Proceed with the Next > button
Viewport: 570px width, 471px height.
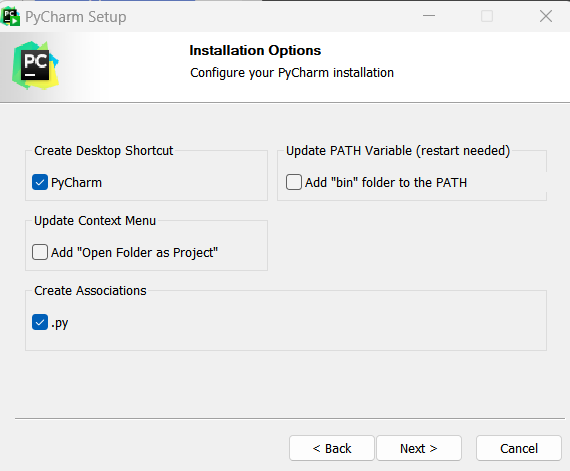pyautogui.click(x=419, y=448)
